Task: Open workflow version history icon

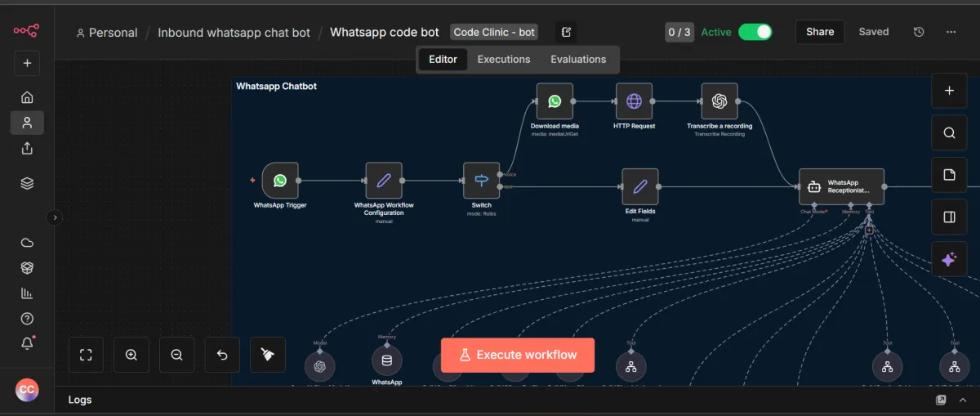Action: click(x=919, y=32)
